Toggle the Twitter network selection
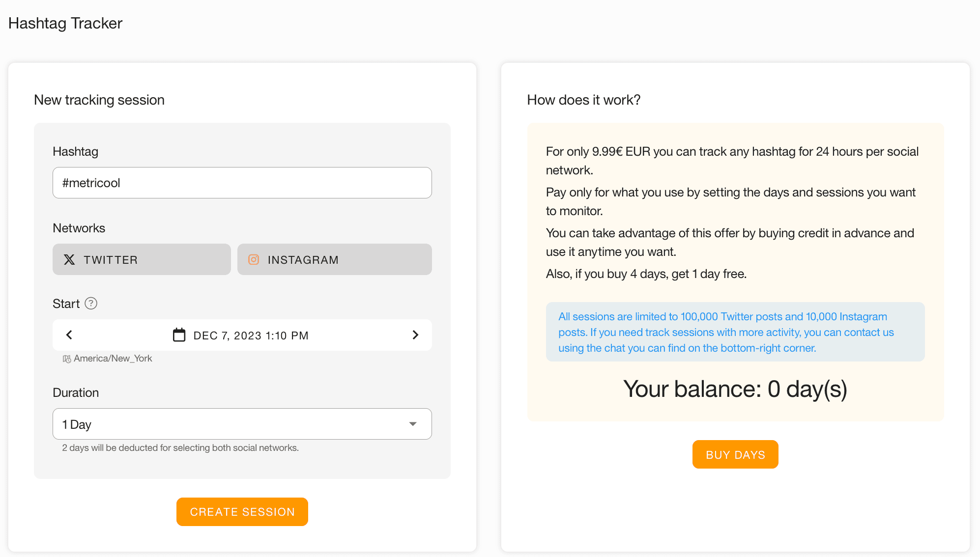The height and width of the screenshot is (557, 980). point(142,259)
